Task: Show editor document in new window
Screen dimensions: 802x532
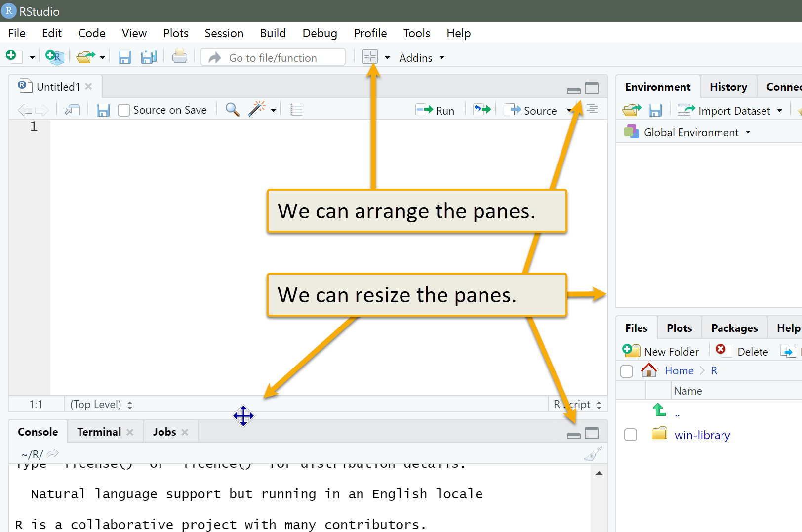Action: 72,110
